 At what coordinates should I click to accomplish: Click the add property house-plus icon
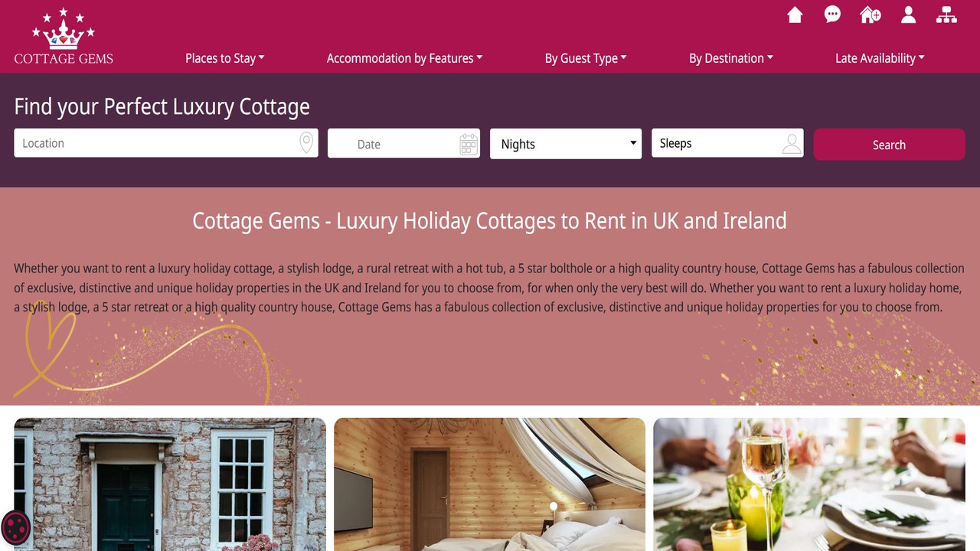[871, 15]
